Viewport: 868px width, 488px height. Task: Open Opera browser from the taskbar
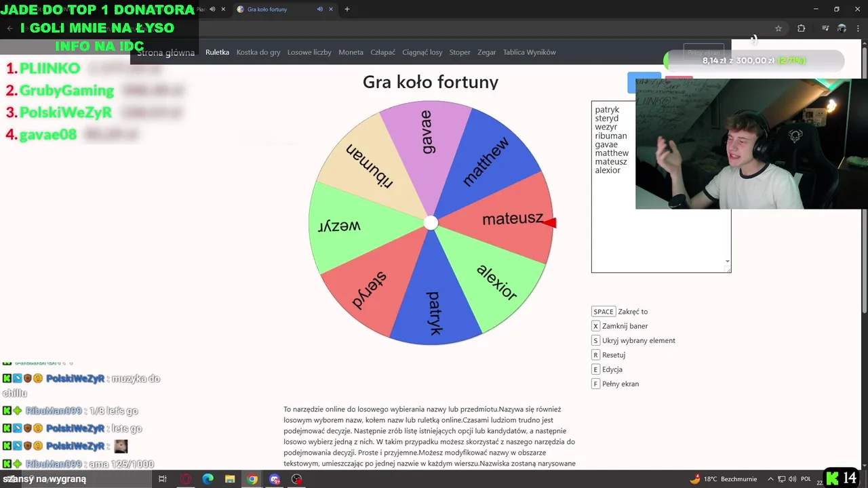[x=186, y=479]
